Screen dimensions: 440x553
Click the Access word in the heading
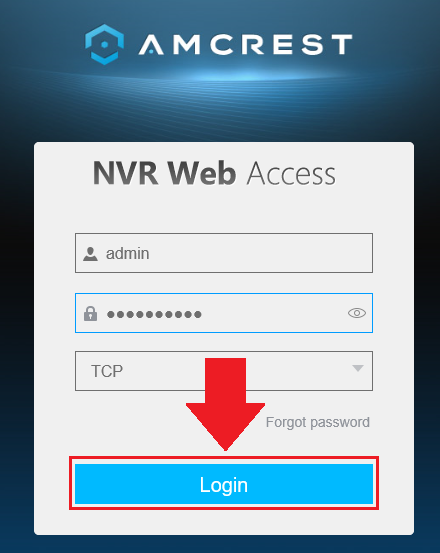pos(291,174)
